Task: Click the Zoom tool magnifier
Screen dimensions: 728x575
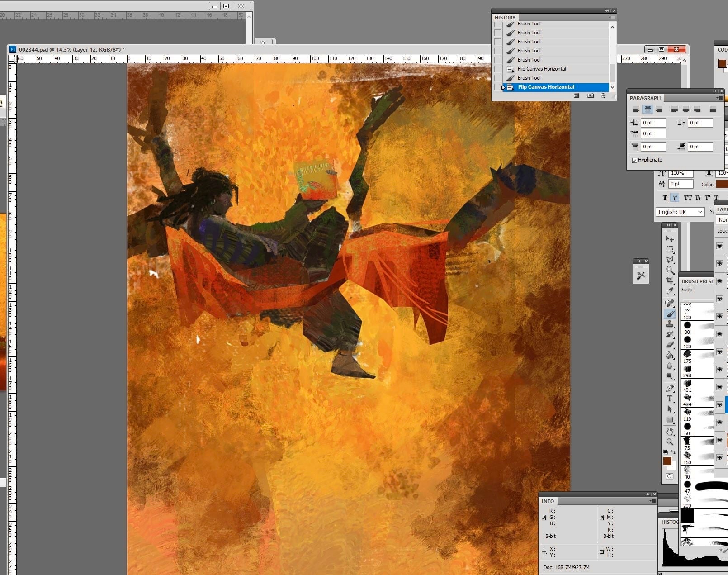Action: [x=670, y=442]
